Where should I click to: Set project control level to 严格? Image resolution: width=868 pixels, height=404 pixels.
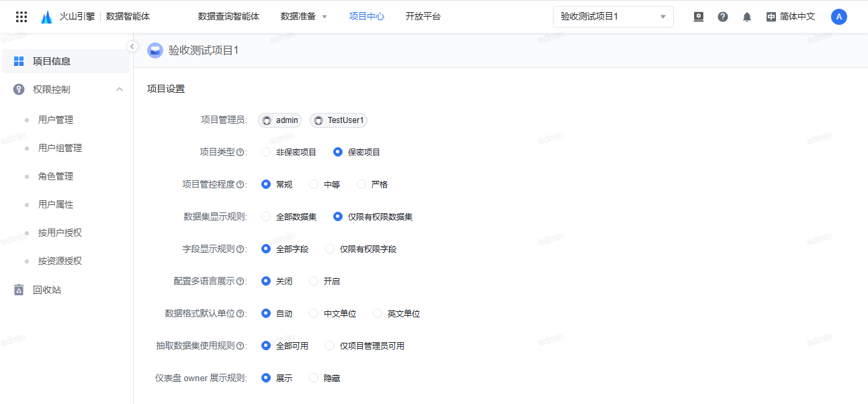(362, 184)
